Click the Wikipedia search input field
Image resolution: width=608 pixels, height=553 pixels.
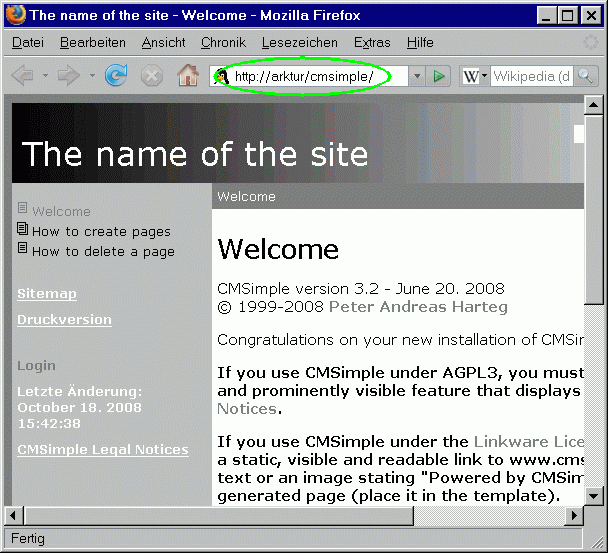tap(532, 76)
